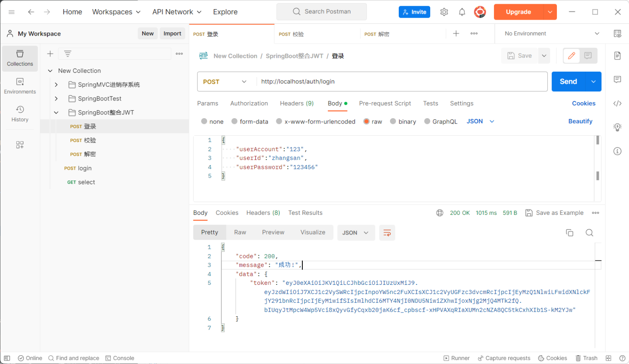The height and width of the screenshot is (364, 629).
Task: Expand the SpringBootTest folder
Action: pyautogui.click(x=56, y=98)
